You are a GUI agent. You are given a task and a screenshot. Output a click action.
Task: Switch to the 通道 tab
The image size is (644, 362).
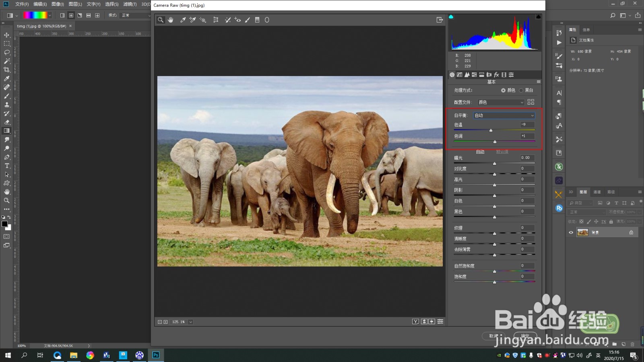(597, 192)
